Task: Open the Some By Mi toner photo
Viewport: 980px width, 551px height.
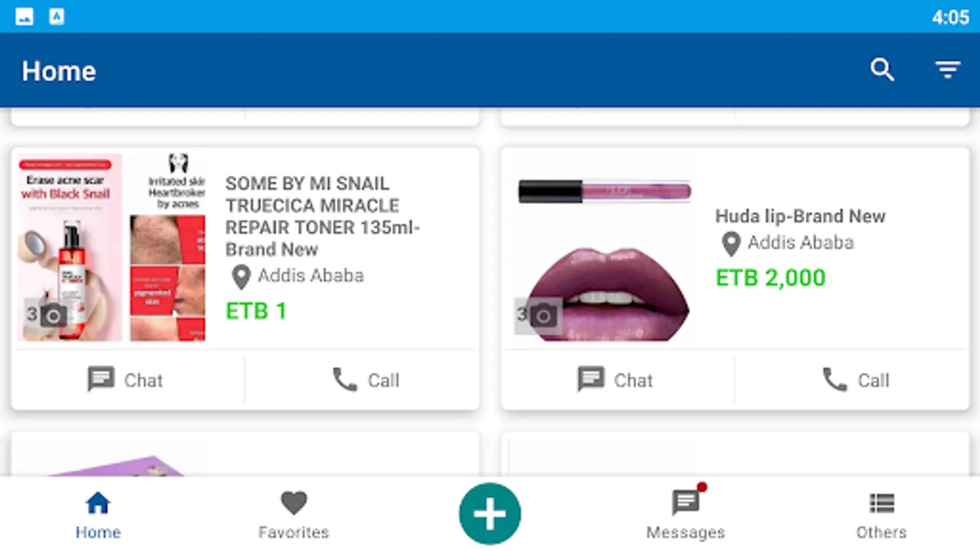Action: [111, 247]
